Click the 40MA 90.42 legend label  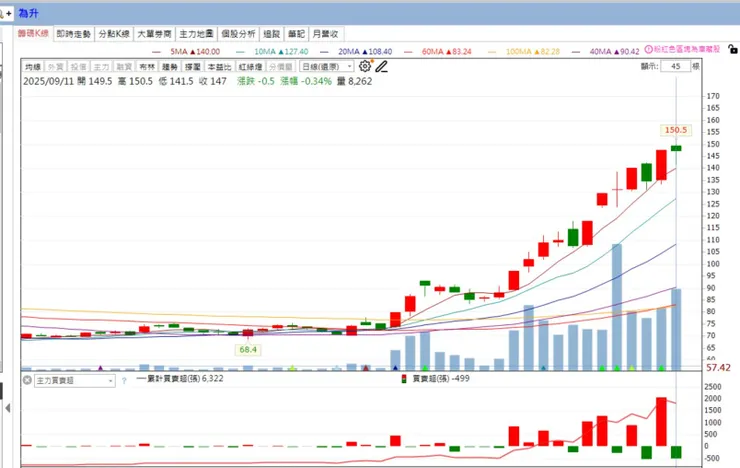pyautogui.click(x=614, y=51)
